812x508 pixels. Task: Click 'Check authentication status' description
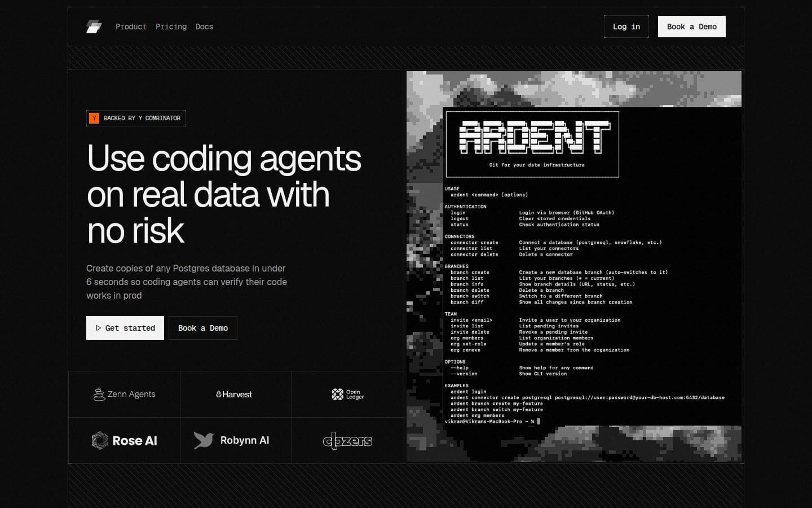tap(559, 225)
